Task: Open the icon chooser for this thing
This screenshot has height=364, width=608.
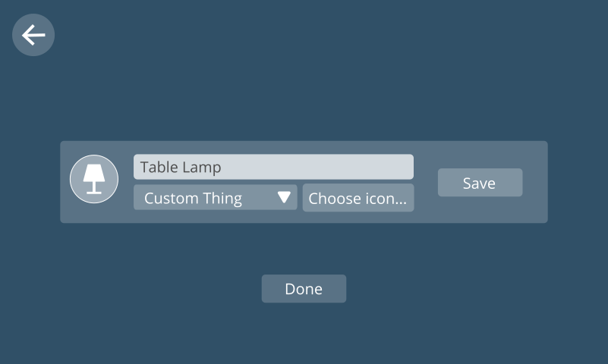Action: click(358, 198)
